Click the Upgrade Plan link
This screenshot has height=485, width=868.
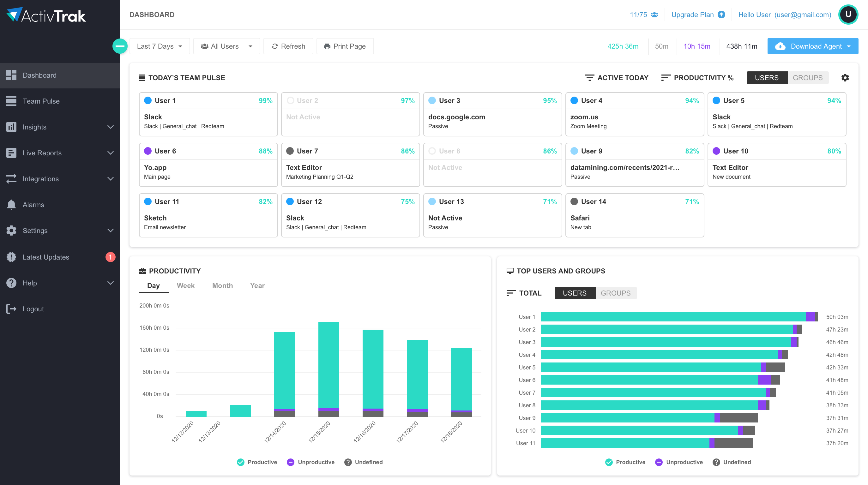pyautogui.click(x=692, y=15)
